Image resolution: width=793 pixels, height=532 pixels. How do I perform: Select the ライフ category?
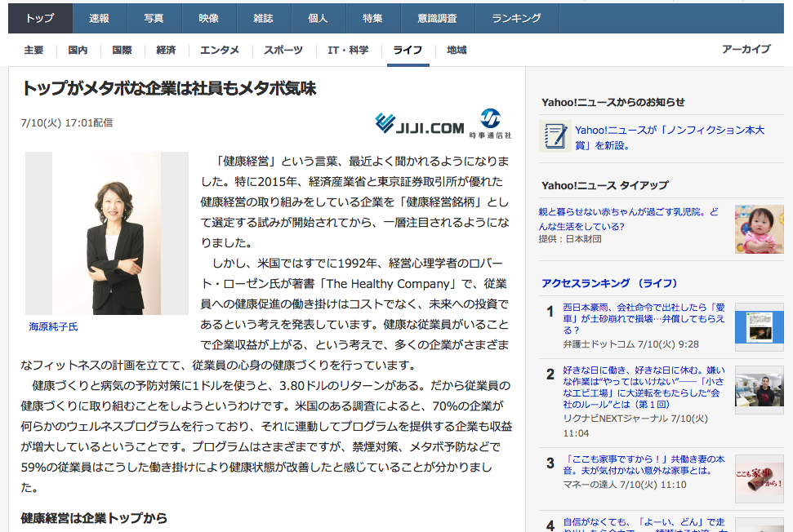point(408,50)
